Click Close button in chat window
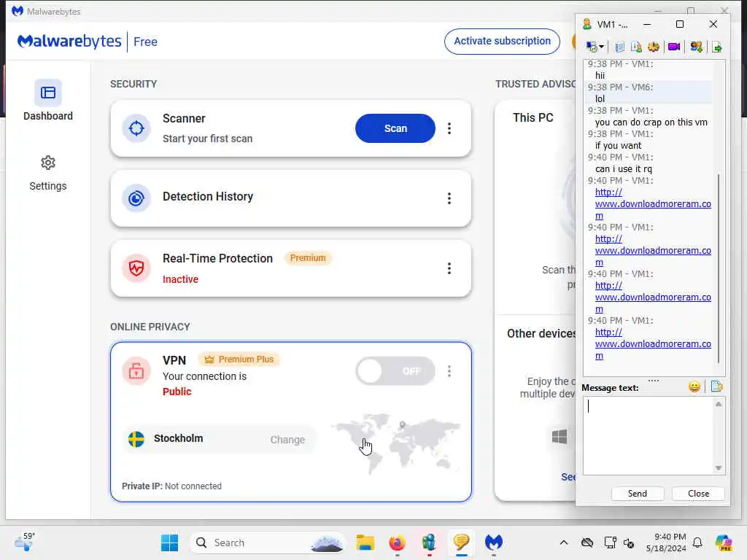747x560 pixels. (x=698, y=494)
